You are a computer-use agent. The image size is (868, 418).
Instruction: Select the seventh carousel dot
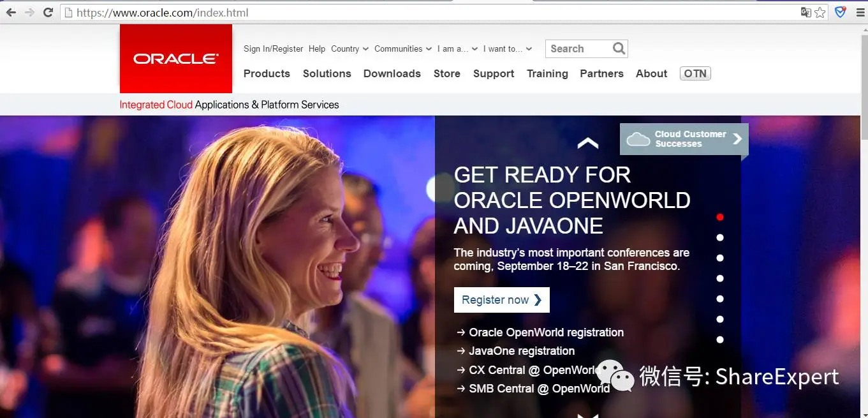point(720,340)
